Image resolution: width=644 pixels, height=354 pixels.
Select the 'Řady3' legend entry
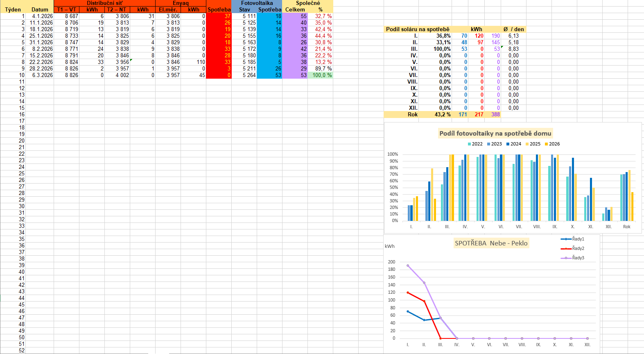573,258
